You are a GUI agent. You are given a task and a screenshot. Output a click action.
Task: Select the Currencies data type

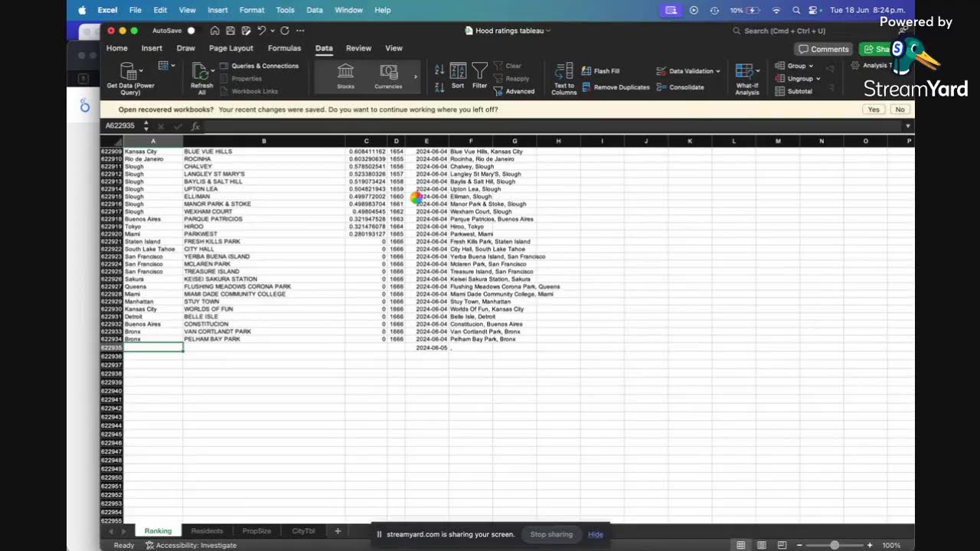point(388,76)
